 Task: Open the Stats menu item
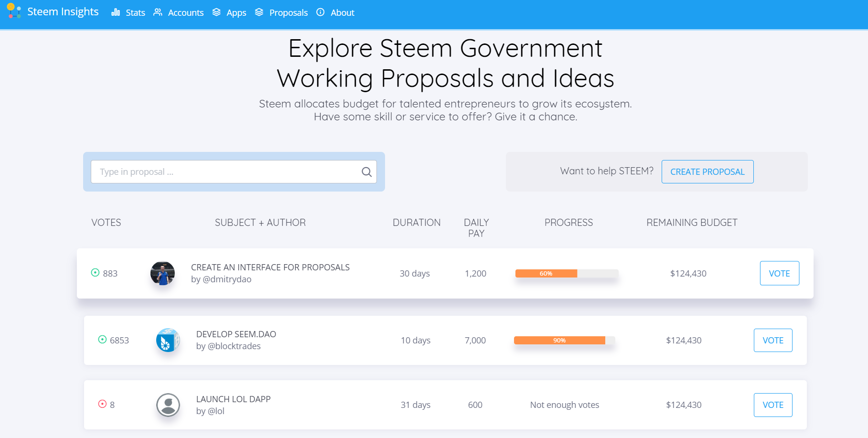tap(129, 12)
